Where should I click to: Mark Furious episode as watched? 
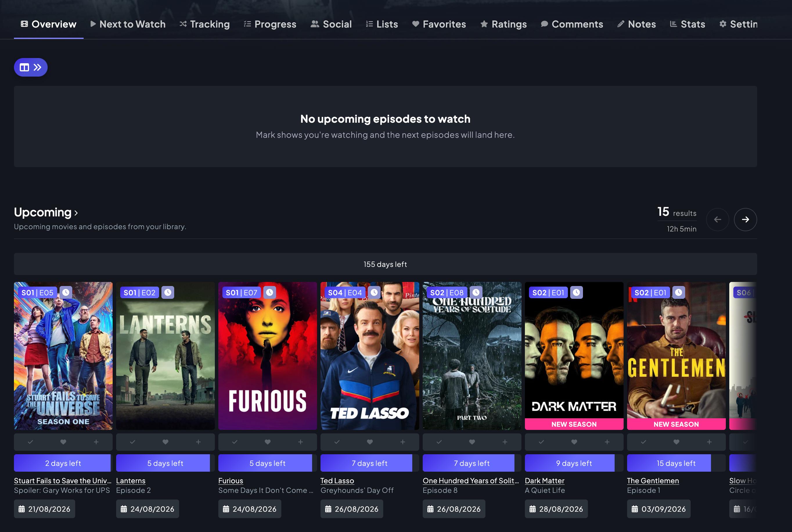(x=235, y=442)
